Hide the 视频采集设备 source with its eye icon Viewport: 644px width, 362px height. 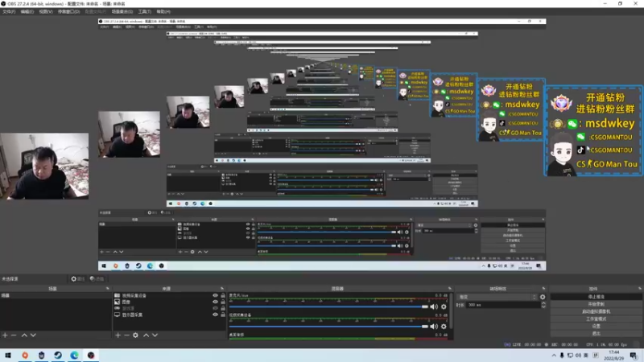(x=215, y=295)
